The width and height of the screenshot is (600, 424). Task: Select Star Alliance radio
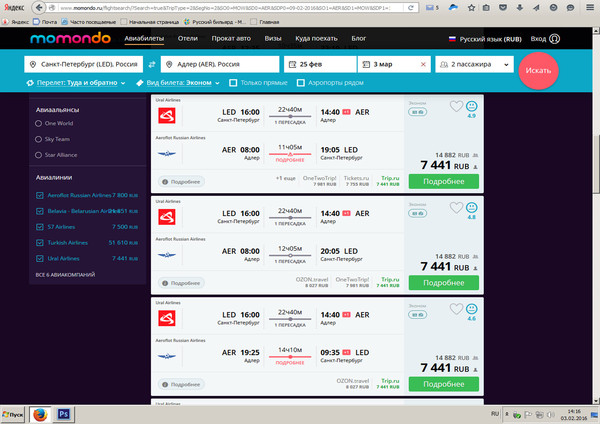tap(38, 155)
